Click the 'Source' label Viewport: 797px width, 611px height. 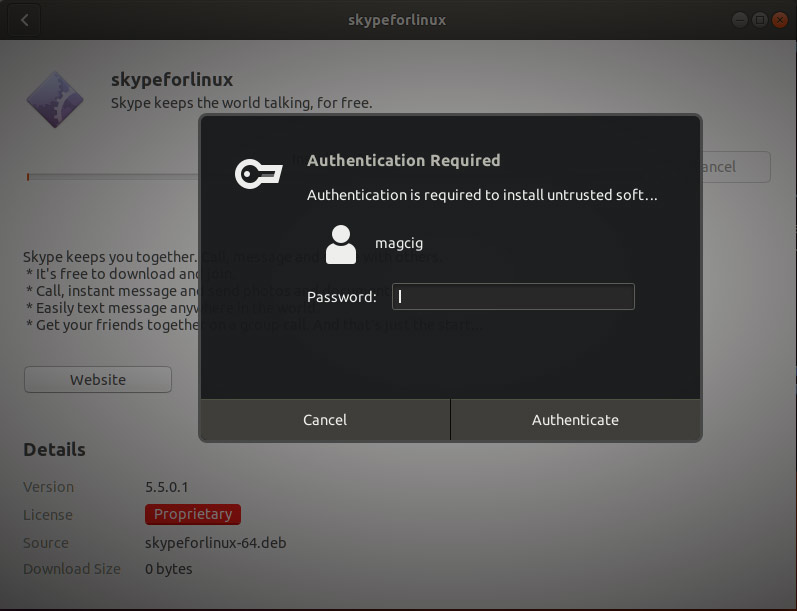(x=46, y=543)
